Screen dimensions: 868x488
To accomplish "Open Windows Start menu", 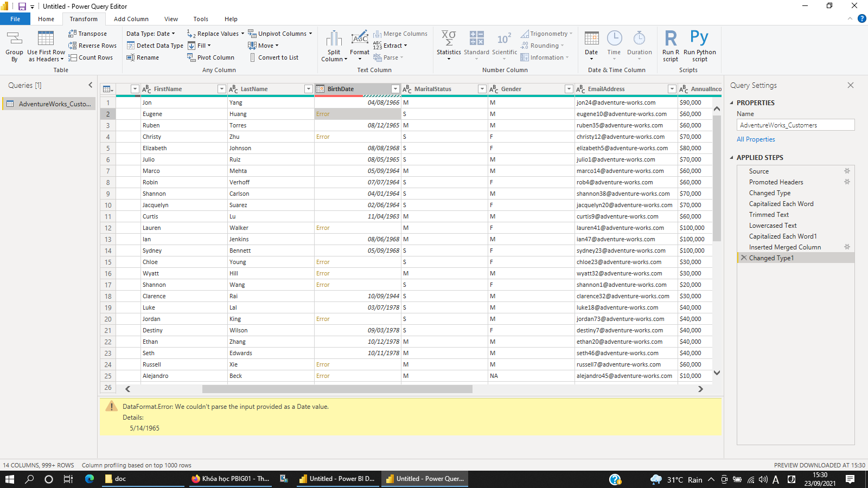I will tap(10, 479).
